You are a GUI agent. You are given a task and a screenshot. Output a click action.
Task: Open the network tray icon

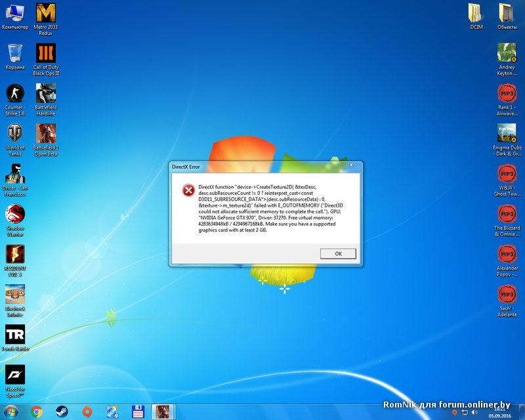(x=465, y=412)
